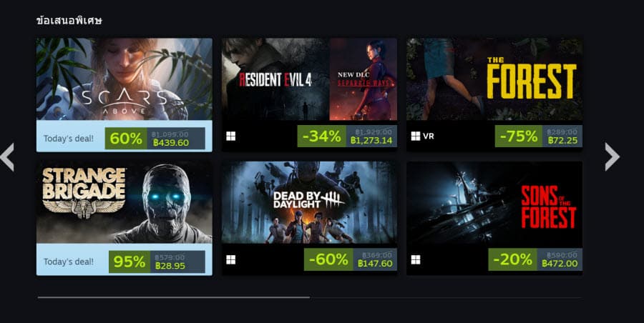Click the carousel page scrollbar indicator

[174, 297]
